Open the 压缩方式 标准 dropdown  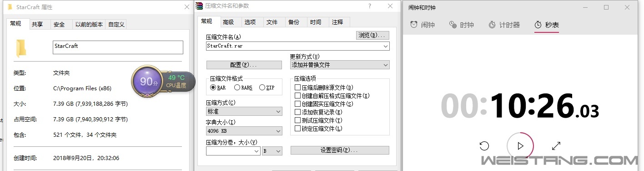point(244,111)
